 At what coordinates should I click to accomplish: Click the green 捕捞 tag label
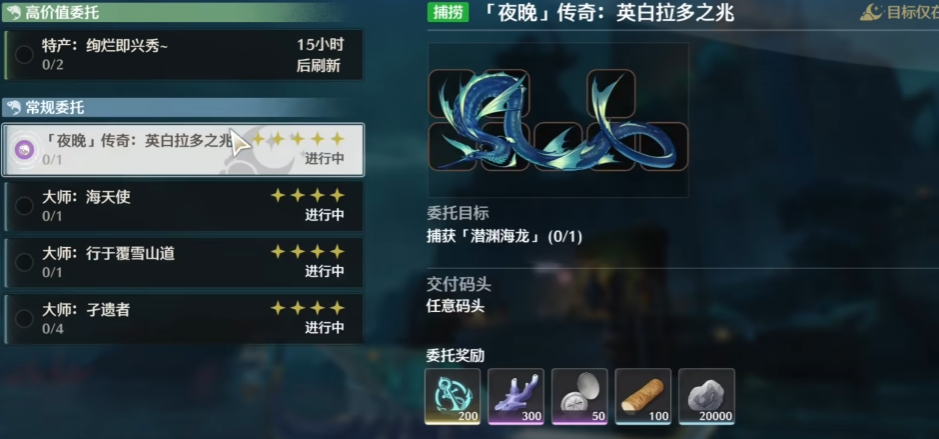pos(448,12)
